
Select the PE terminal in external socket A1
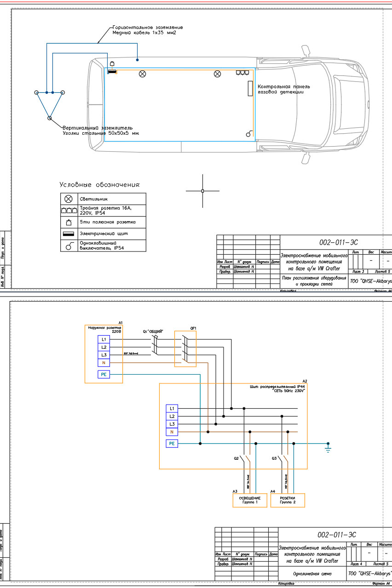(104, 375)
